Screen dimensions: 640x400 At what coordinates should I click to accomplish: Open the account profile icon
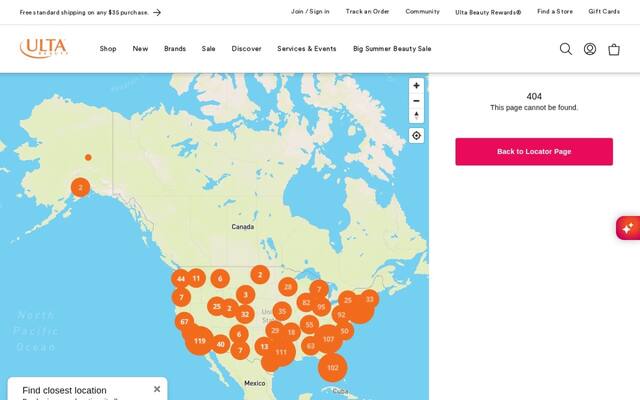590,49
